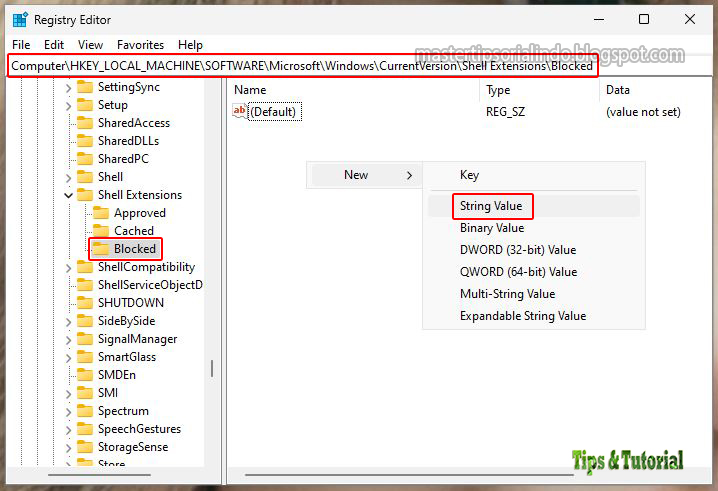Open the View menu
The height and width of the screenshot is (491, 718).
90,45
